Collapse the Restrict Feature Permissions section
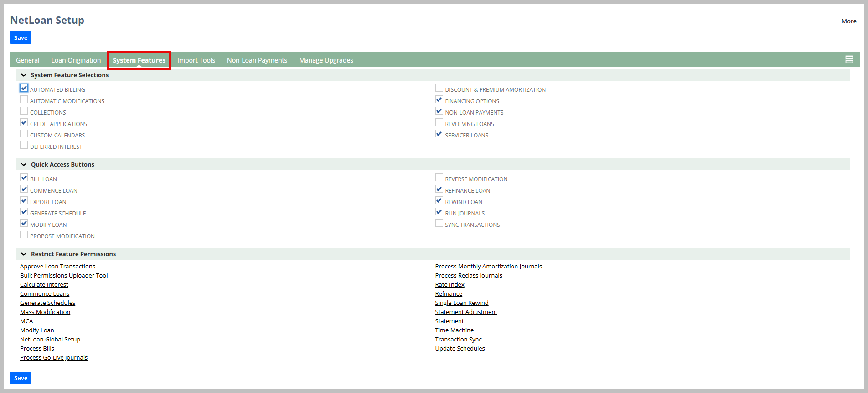The width and height of the screenshot is (868, 393). pyautogui.click(x=24, y=254)
